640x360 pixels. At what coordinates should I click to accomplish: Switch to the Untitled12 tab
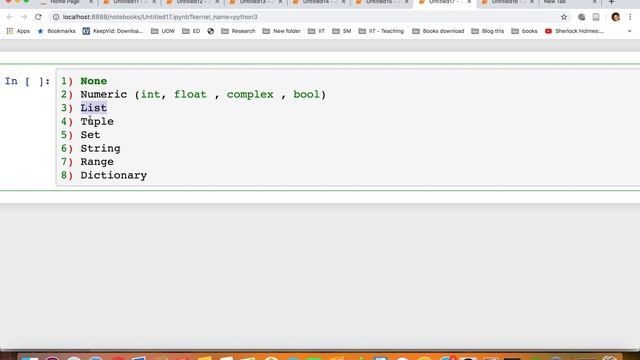click(193, 2)
